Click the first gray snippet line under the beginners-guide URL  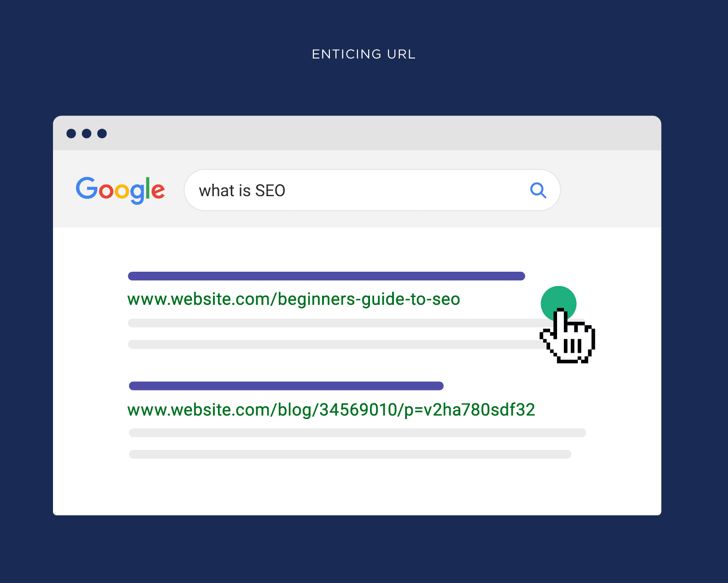pos(332,323)
